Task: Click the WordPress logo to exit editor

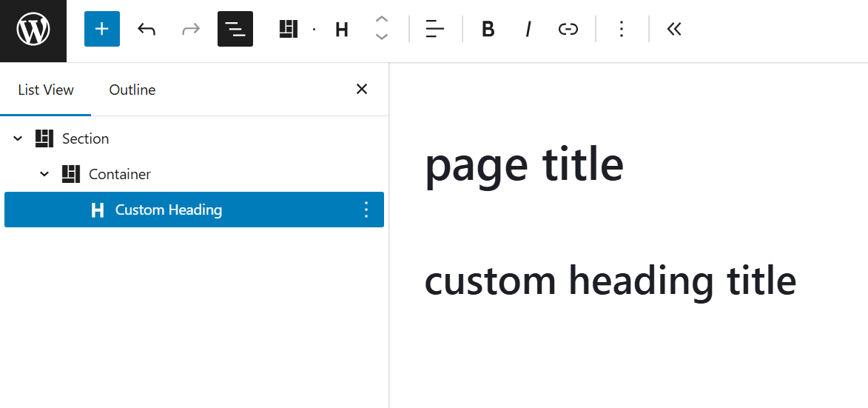Action: [33, 30]
